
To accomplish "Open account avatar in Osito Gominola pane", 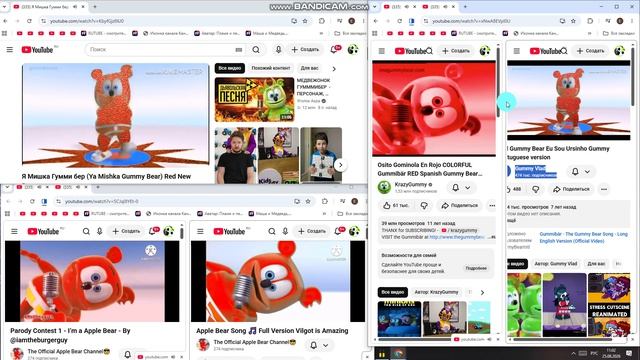I will [x=484, y=51].
